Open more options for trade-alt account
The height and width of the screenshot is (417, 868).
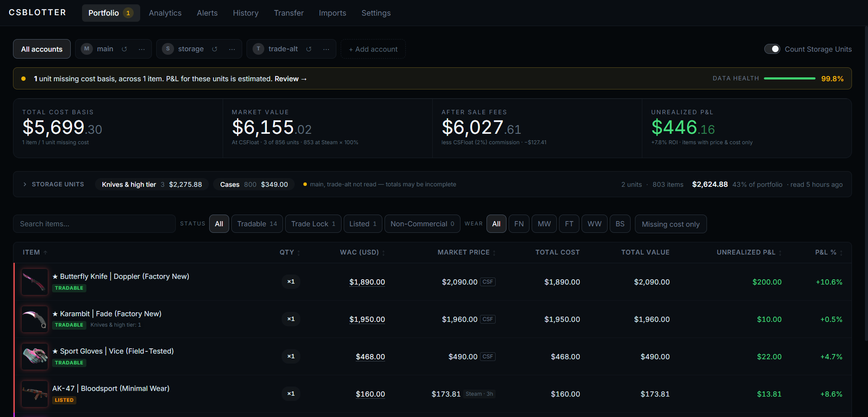coord(326,49)
